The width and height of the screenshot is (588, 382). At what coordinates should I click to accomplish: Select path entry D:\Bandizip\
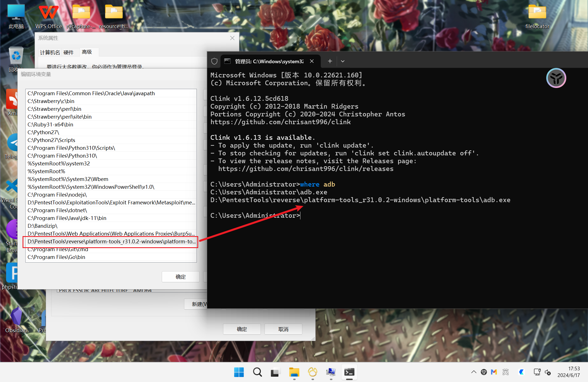pos(111,226)
